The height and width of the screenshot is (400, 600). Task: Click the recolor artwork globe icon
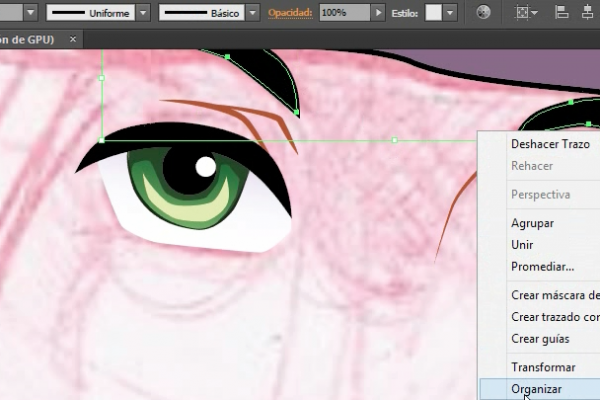[x=485, y=14]
